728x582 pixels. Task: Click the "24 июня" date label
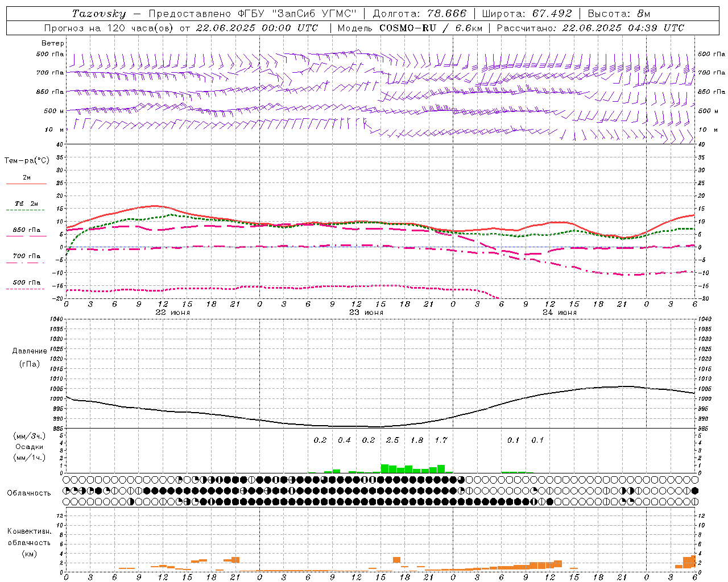560,313
